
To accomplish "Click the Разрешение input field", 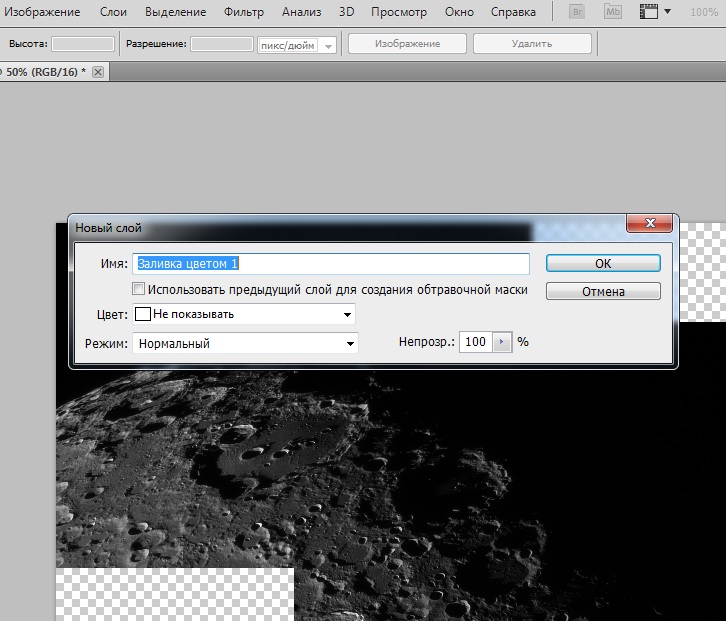I will point(222,44).
